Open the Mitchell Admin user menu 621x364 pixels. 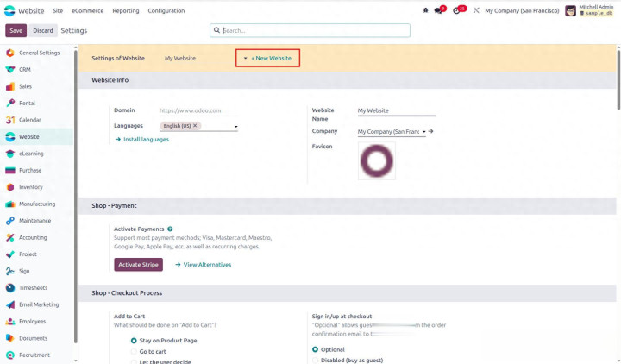click(589, 10)
